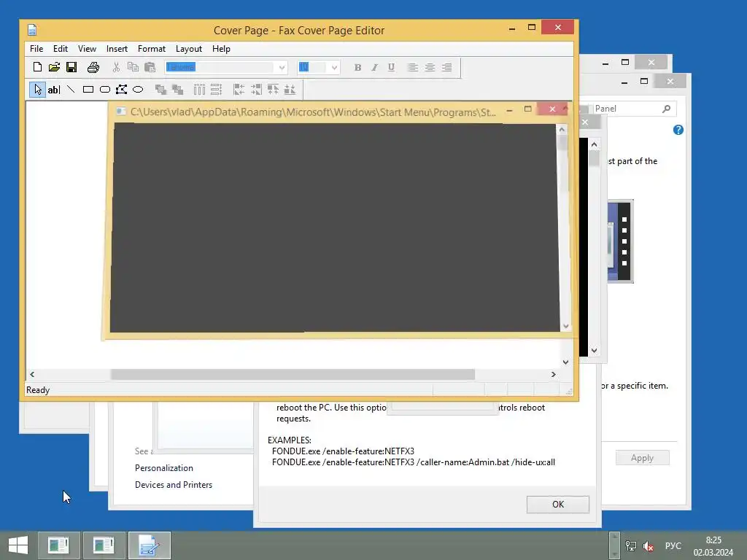
Task: Click the Cover Page editor document icon in the title bar
Action: coord(32,30)
